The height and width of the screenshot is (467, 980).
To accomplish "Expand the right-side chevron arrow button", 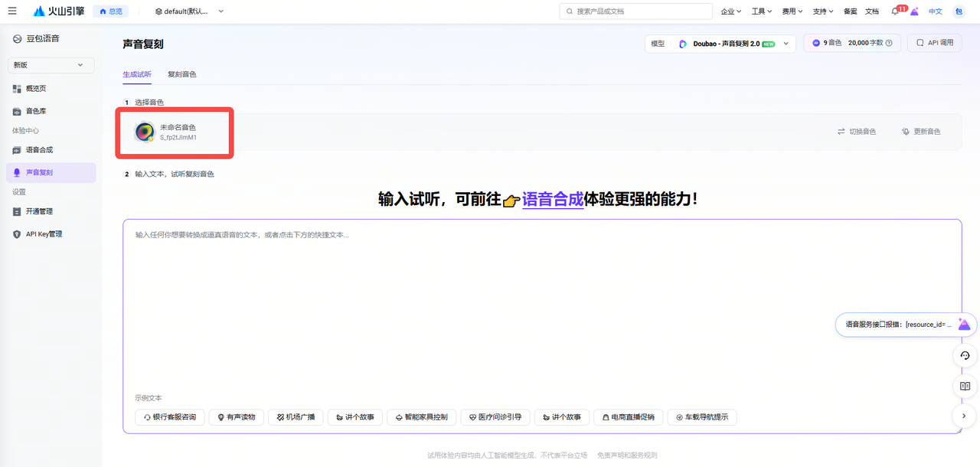I will (965, 416).
